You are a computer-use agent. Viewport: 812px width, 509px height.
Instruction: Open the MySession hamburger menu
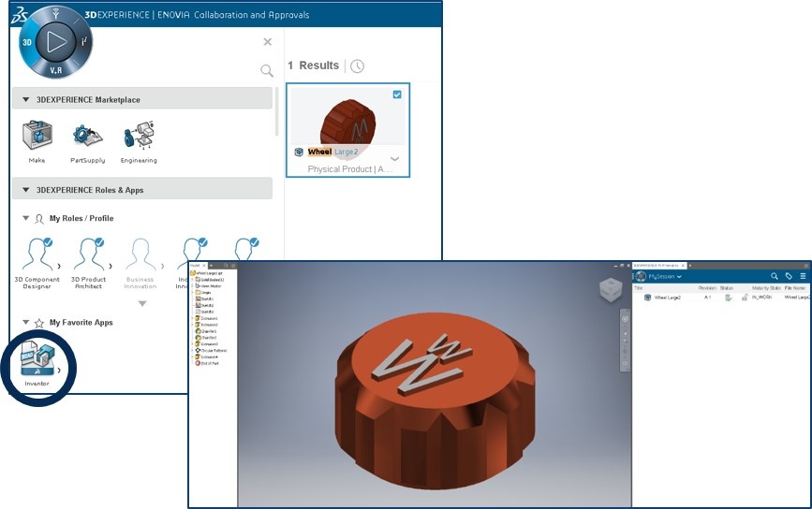click(804, 276)
